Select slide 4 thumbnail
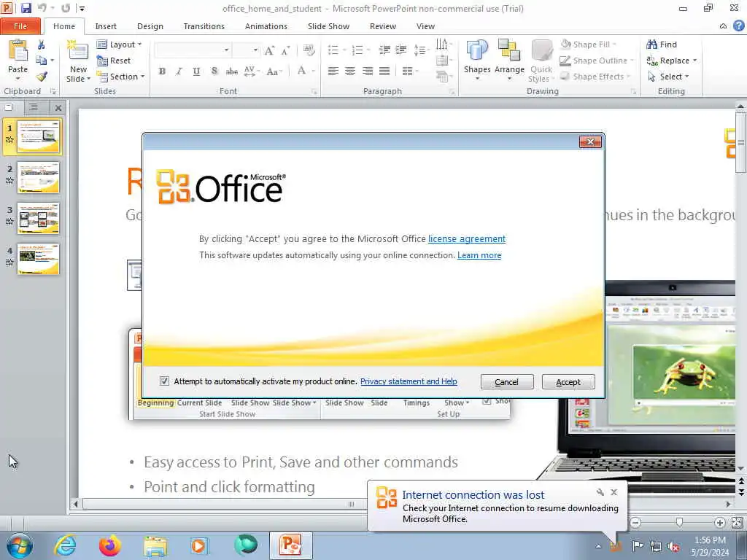The image size is (747, 560). (x=38, y=260)
